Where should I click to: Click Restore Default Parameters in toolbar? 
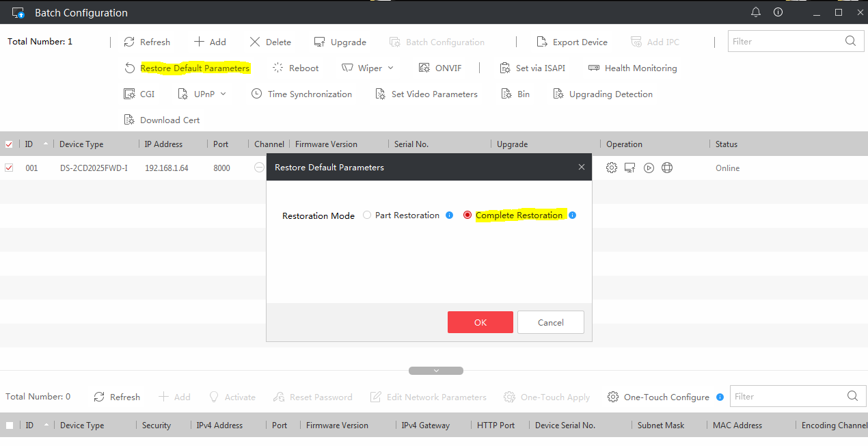pyautogui.click(x=194, y=68)
